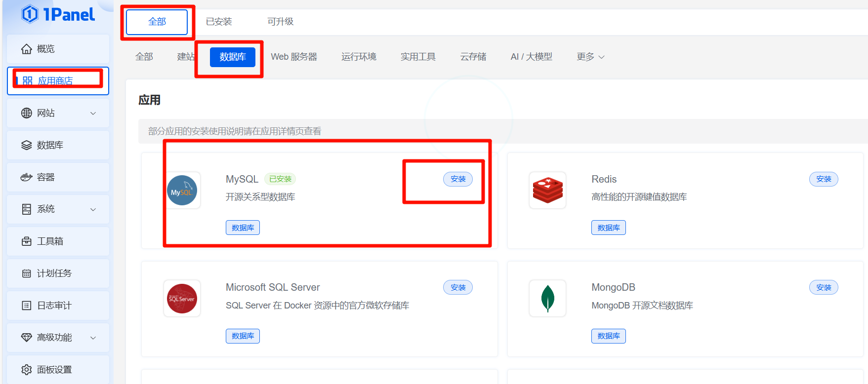This screenshot has height=384, width=868.
Task: Open the Redis app logo
Action: coord(547,191)
